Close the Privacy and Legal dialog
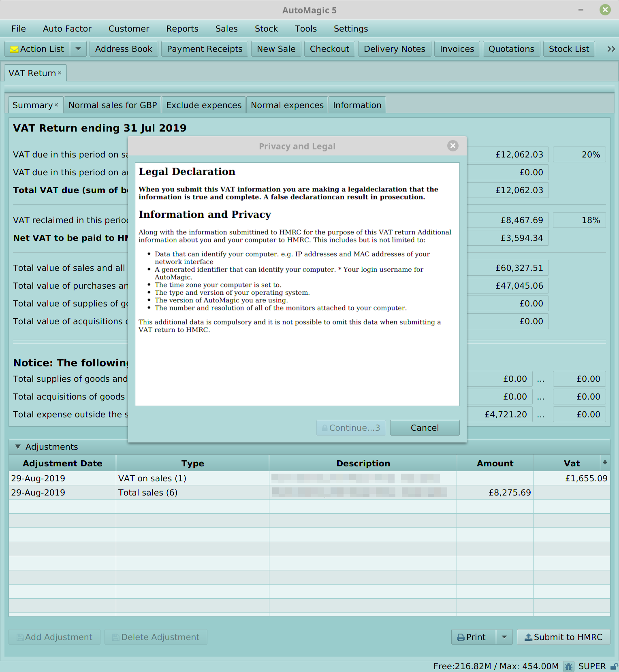Screen dimensions: 619x672 [x=453, y=146]
